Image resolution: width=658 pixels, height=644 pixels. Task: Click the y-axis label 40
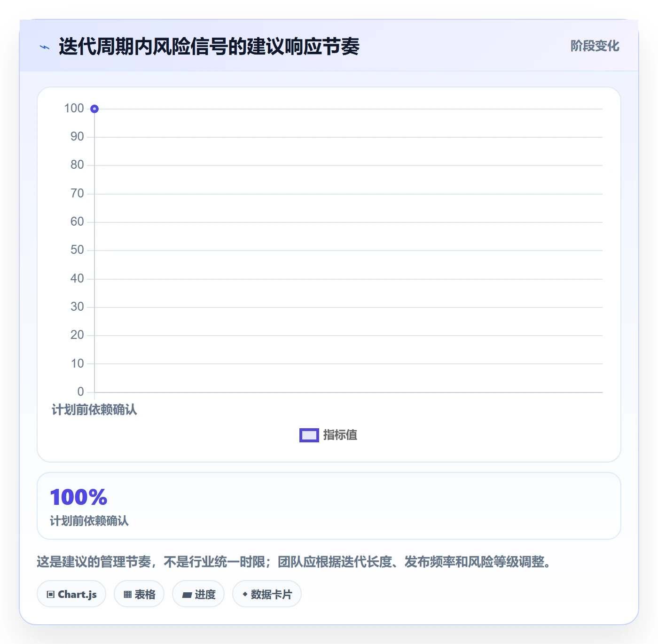click(77, 279)
